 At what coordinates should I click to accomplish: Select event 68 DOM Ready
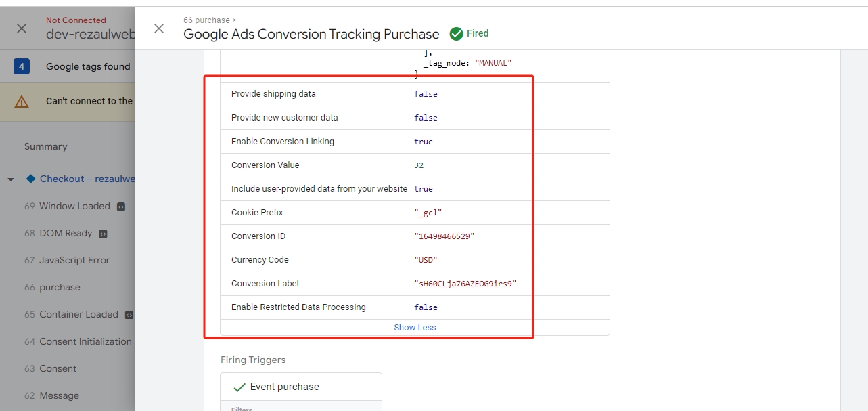[x=66, y=233]
